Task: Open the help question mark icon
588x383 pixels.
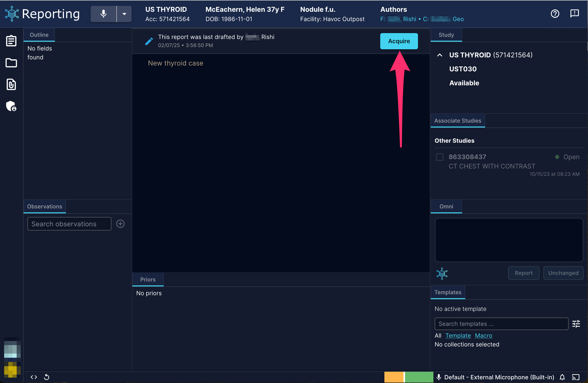Action: tap(555, 13)
